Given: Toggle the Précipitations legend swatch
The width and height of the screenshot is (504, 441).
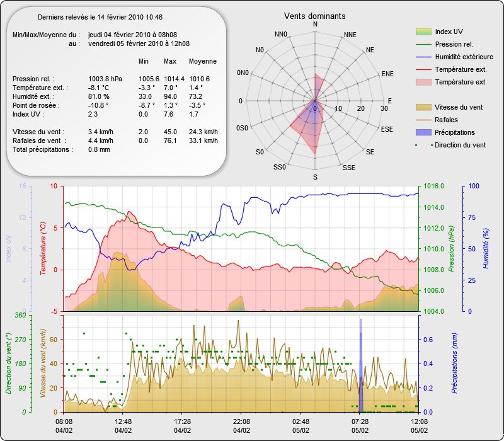Looking at the screenshot, I should pyautogui.click(x=422, y=132).
